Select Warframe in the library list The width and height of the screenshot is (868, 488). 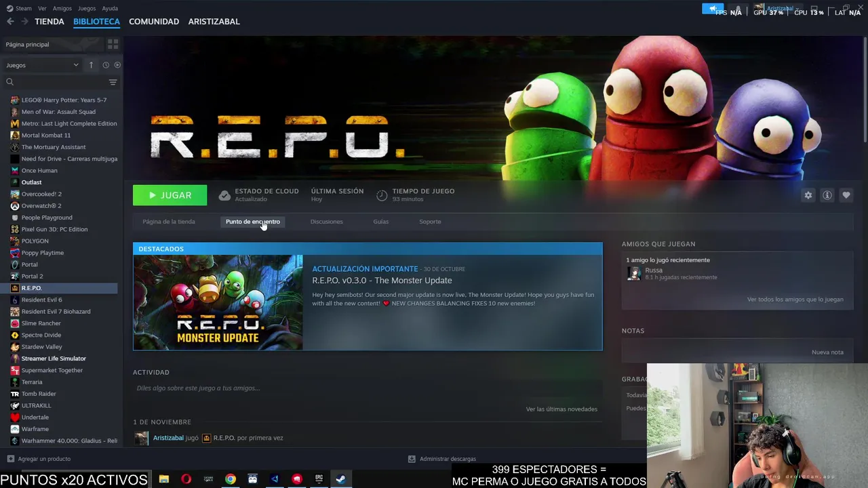pos(35,429)
